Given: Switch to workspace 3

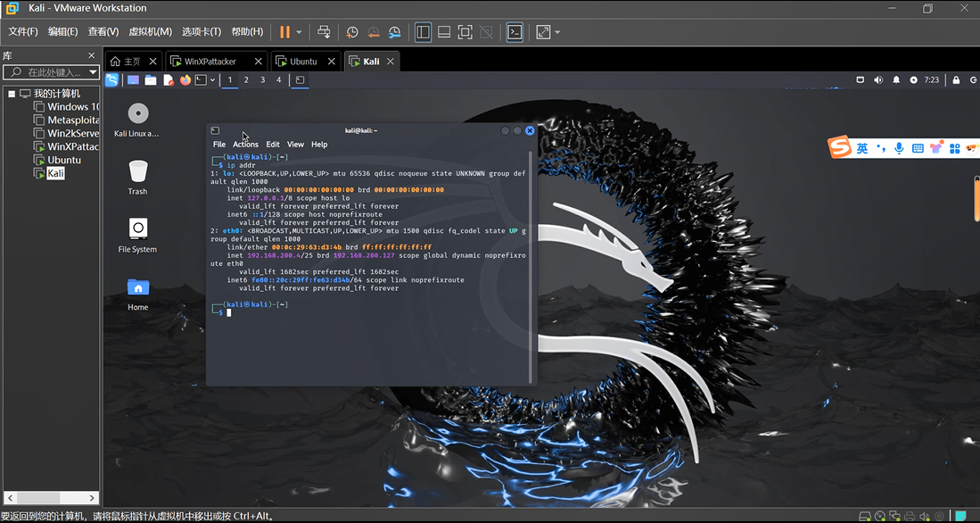Looking at the screenshot, I should coord(262,79).
